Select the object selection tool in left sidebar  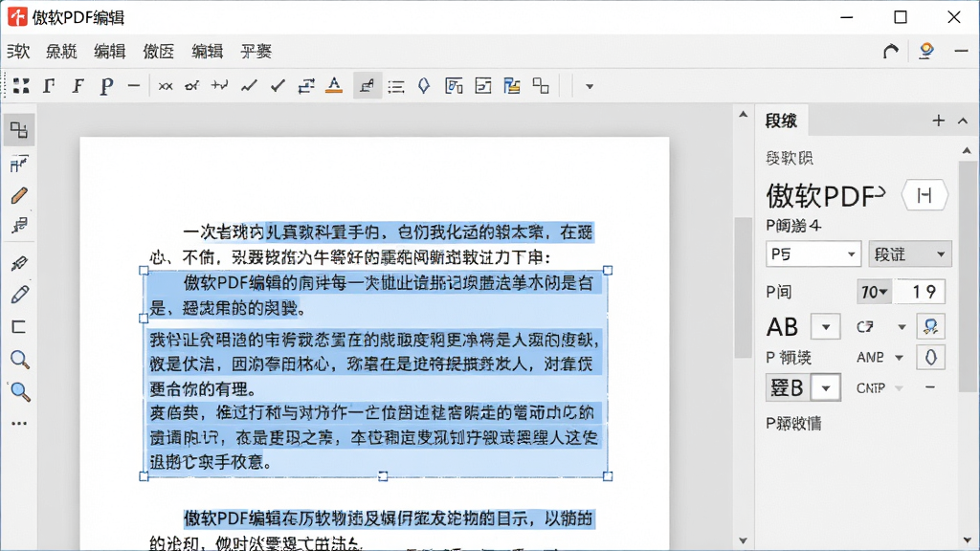(x=19, y=130)
